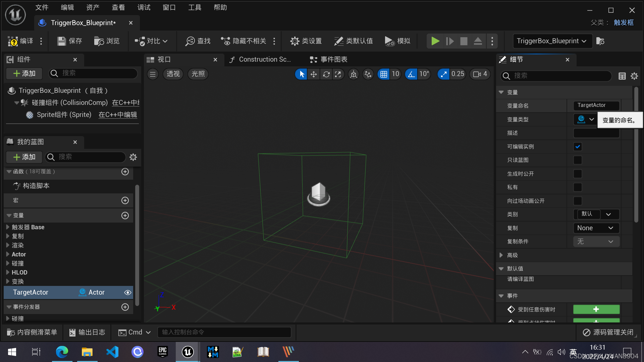Open Class Settings in toolbar
Screen dimensions: 644x362
click(306, 41)
